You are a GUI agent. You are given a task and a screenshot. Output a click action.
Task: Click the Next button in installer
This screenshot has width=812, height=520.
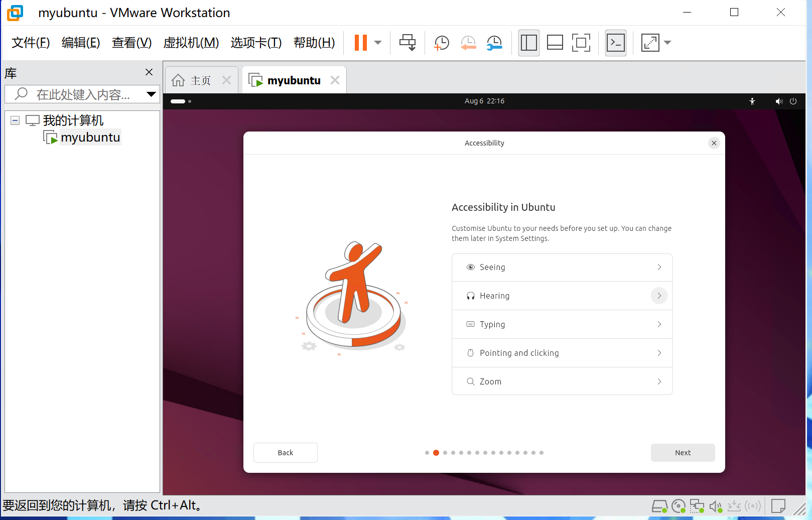683,453
